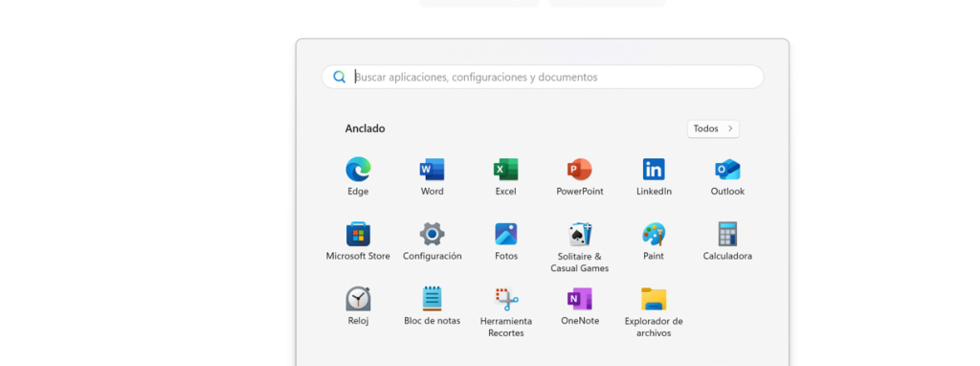Open the Excel app icon

click(x=505, y=170)
